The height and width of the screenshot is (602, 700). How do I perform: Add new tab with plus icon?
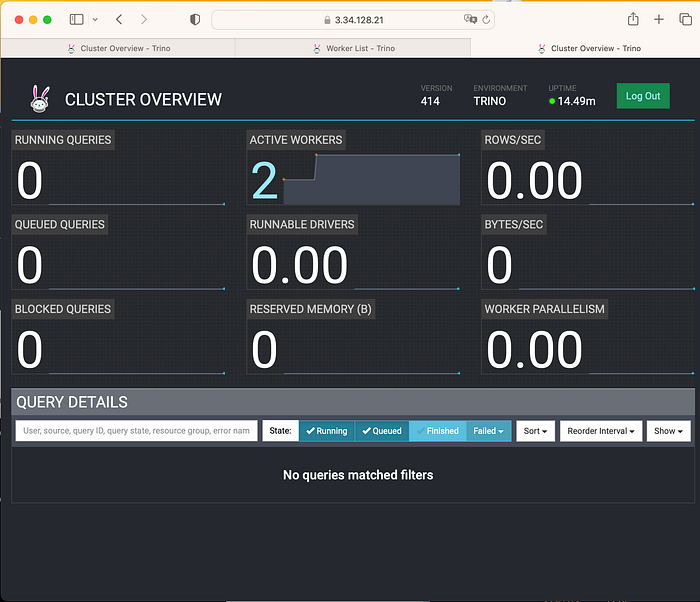[659, 19]
